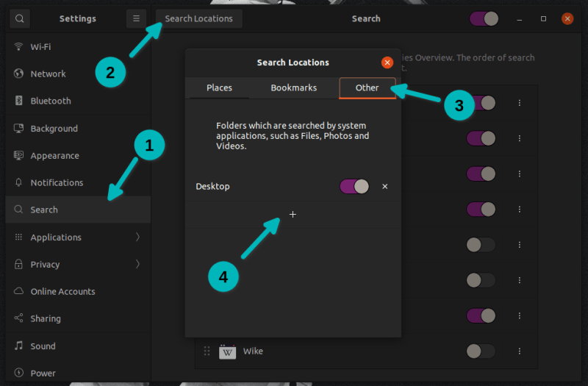Open the Wi-Fi settings panel
The width and height of the screenshot is (588, 386).
click(x=78, y=47)
